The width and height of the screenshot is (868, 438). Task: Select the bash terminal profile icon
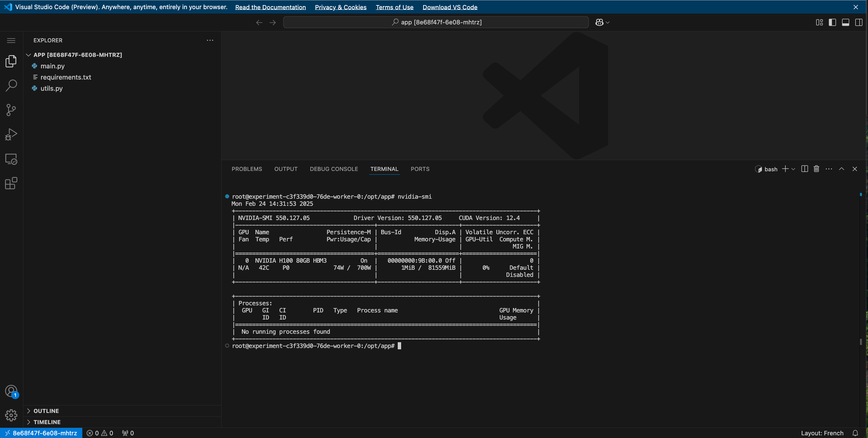759,169
